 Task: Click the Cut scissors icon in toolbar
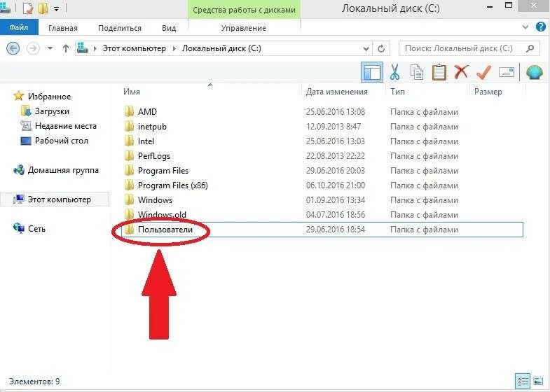pyautogui.click(x=394, y=73)
